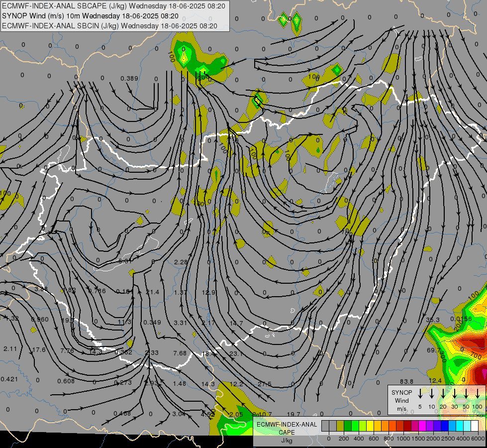Click the '30' speed label in the wind legend
Image resolution: width=487 pixels, height=448 pixels.
point(455,407)
